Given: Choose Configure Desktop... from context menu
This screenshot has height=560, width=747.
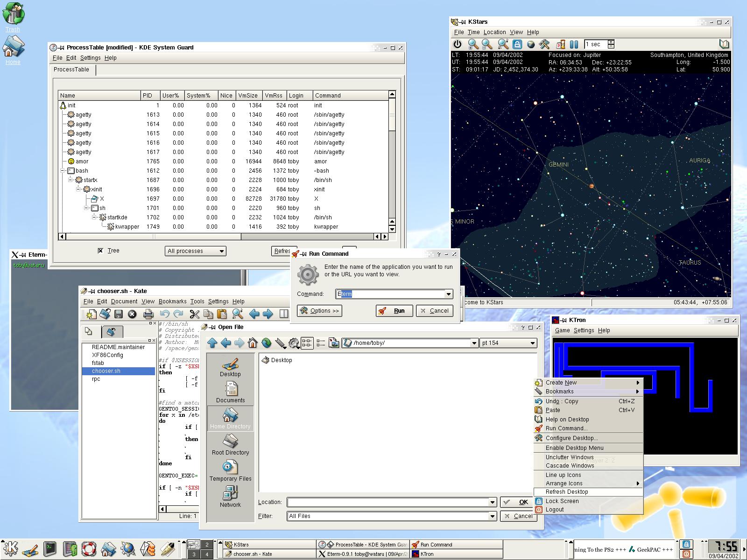Looking at the screenshot, I should [x=588, y=438].
